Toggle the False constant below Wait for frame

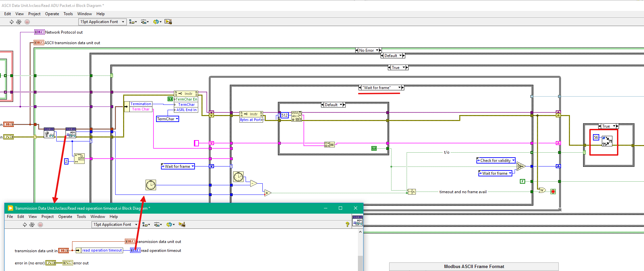[523, 181]
